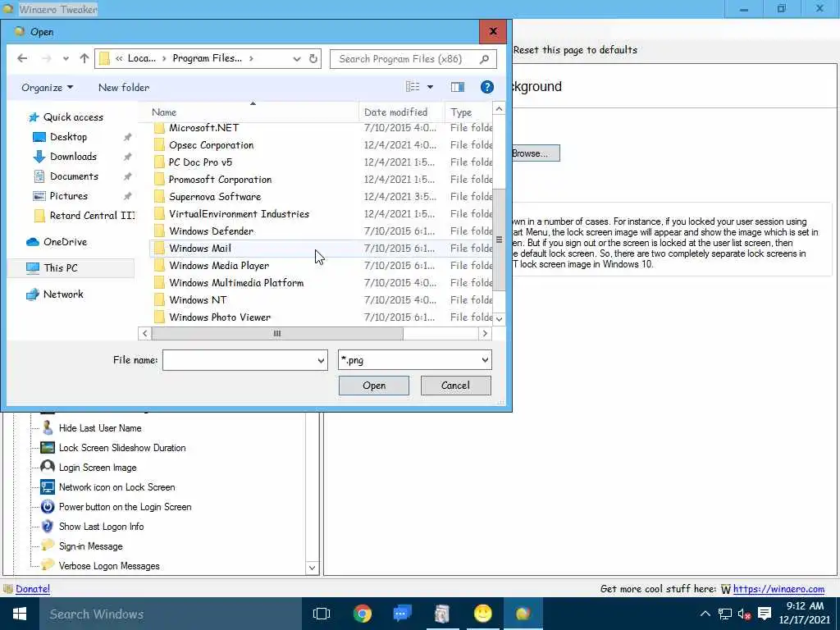Click the search magnifier icon
This screenshot has height=630, width=840.
[x=484, y=59]
